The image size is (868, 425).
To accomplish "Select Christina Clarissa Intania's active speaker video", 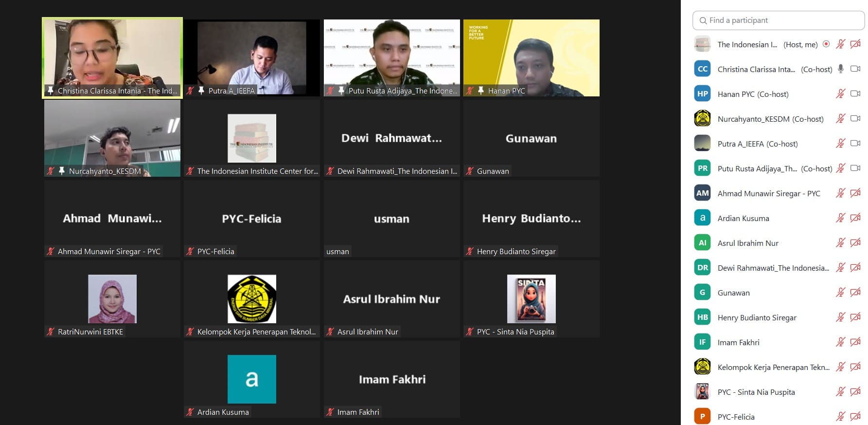I will (112, 58).
